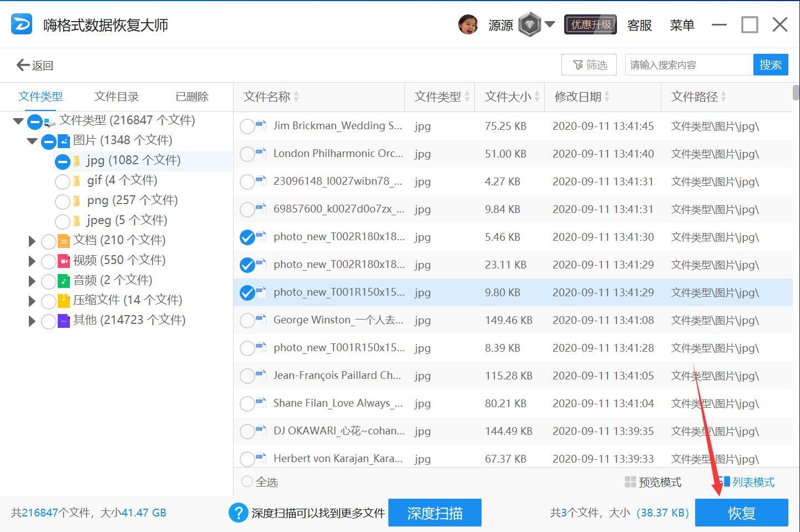Check the 视频 category checkbox
The width and height of the screenshot is (800, 532).
[49, 261]
